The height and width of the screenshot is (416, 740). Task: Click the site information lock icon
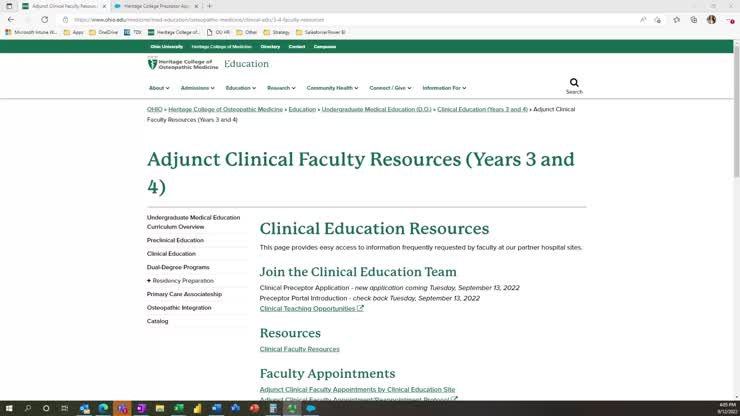pyautogui.click(x=66, y=20)
